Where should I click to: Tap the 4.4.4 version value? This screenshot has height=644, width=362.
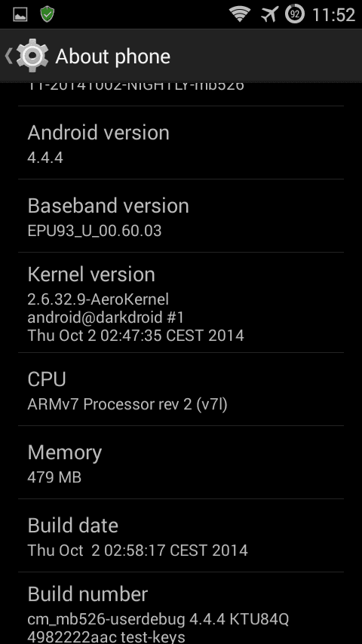(45, 158)
